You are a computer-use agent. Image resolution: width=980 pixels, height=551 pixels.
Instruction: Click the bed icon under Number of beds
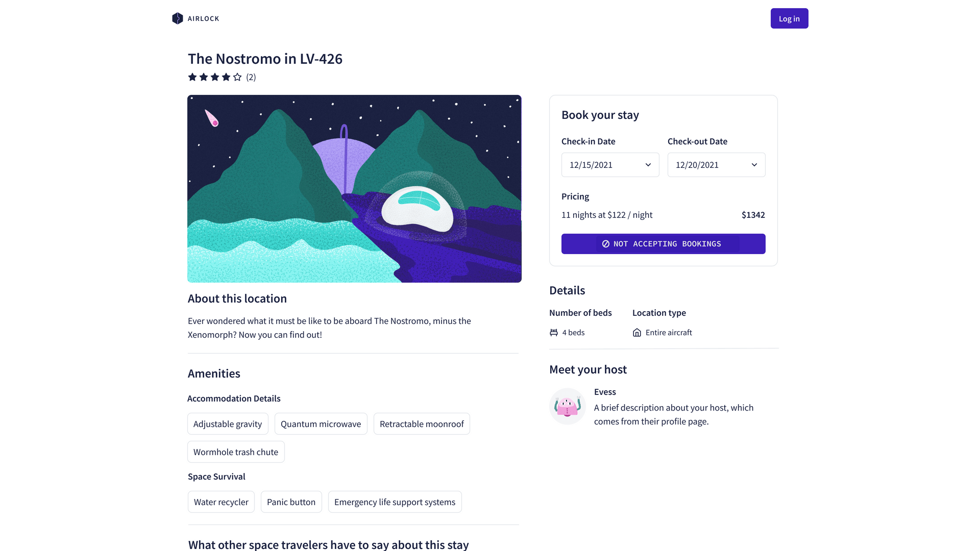click(554, 333)
